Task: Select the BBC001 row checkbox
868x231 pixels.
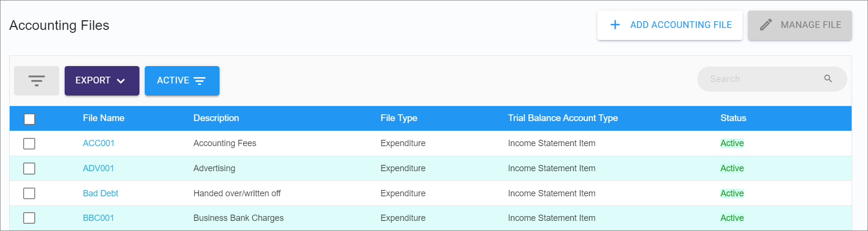Action: (x=29, y=218)
